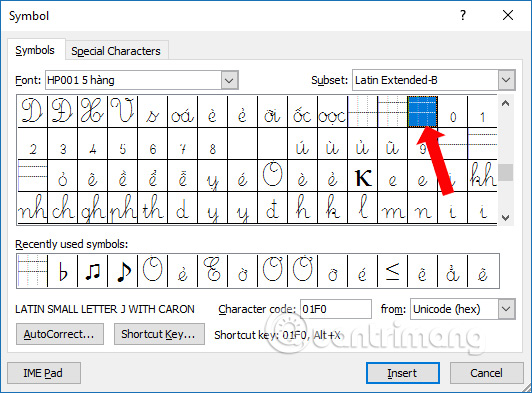
Task: Click the help question mark button
Action: point(463,15)
